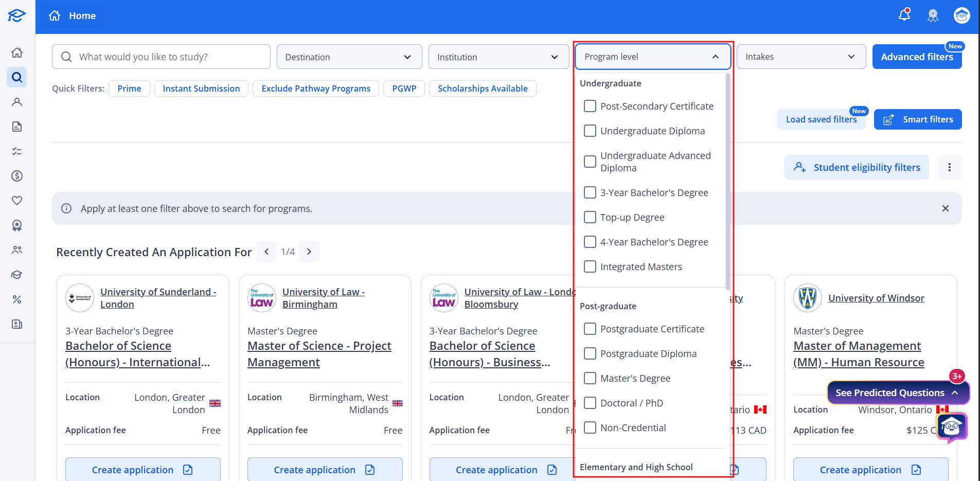This screenshot has width=980, height=481.
Task: Tick the Undergraduate Diploma checkbox
Action: (x=590, y=131)
